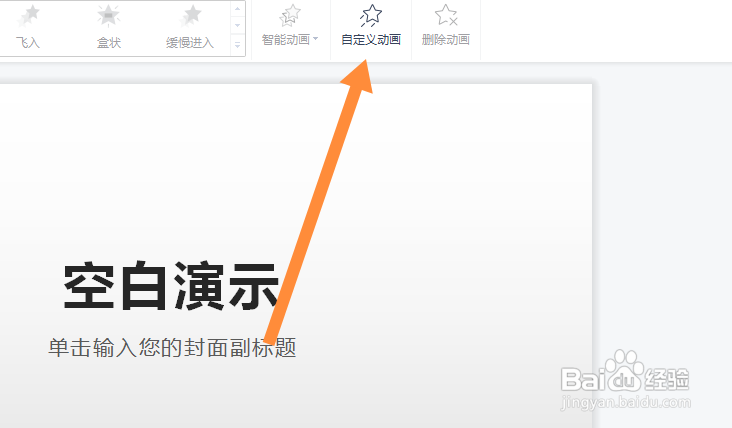Choose the 缓慢进入 slow-entry animation
Viewport: 732px width, 428px height.
pos(190,27)
